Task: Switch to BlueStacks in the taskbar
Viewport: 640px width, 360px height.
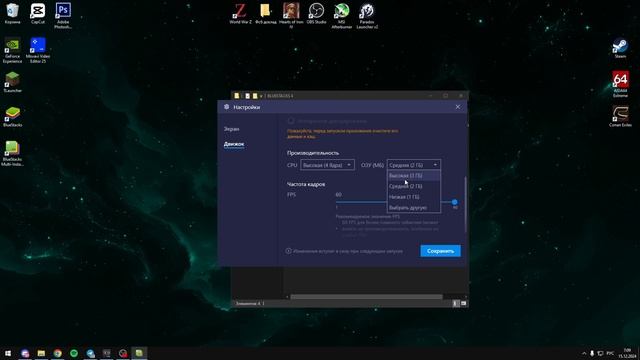Action: 139,353
